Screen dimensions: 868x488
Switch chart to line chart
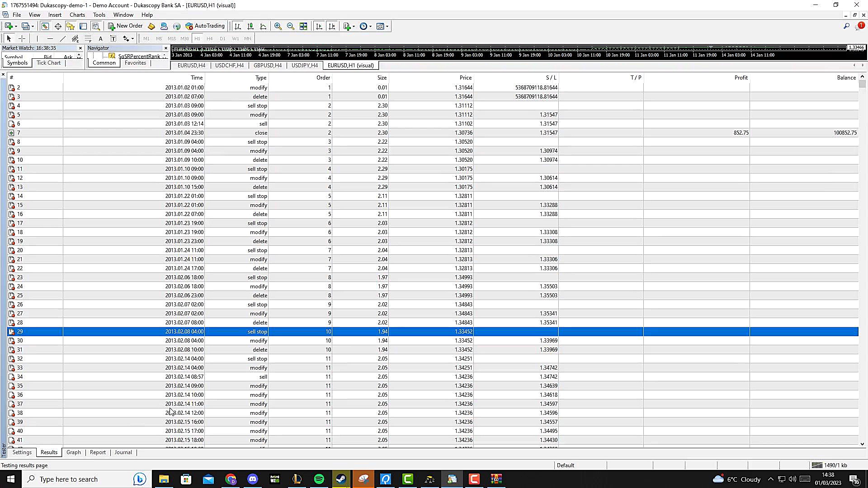pos(263,26)
